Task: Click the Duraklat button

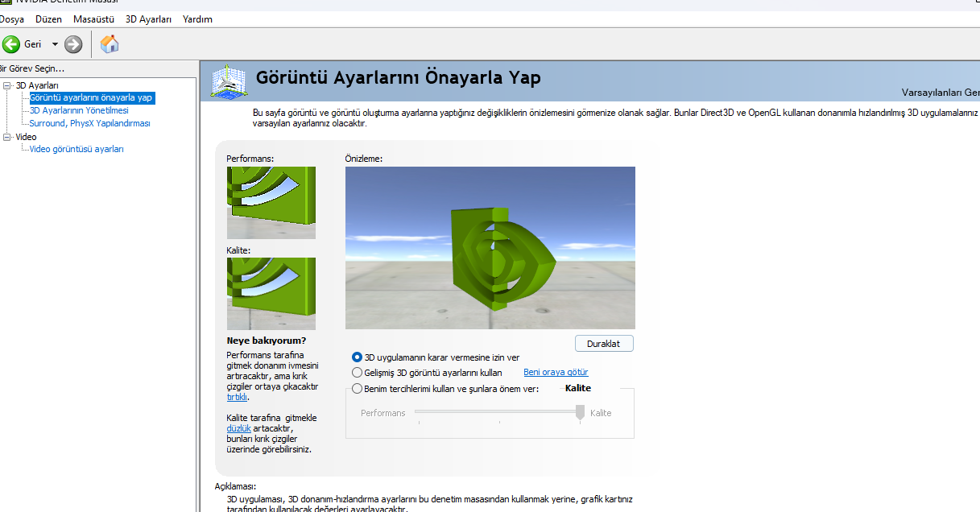Action: coord(604,343)
